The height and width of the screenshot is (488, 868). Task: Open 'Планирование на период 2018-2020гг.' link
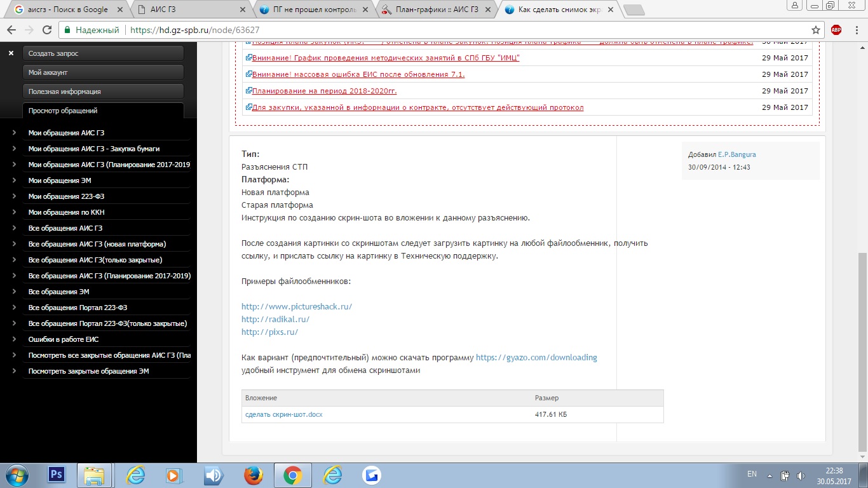coord(325,91)
